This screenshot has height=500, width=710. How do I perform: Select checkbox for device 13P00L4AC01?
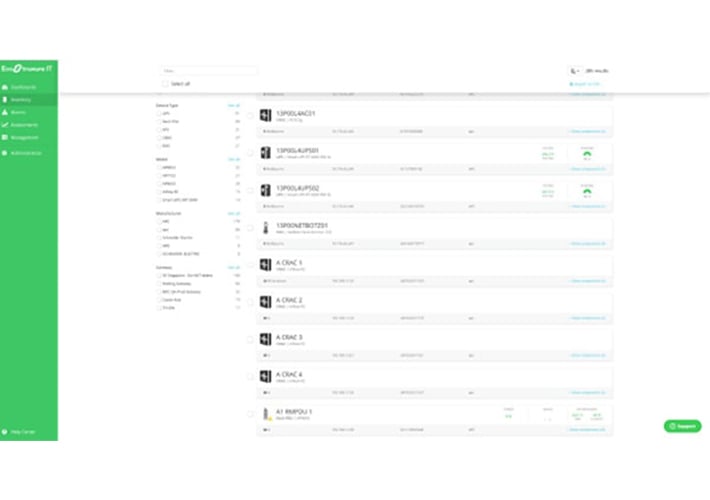[250, 115]
